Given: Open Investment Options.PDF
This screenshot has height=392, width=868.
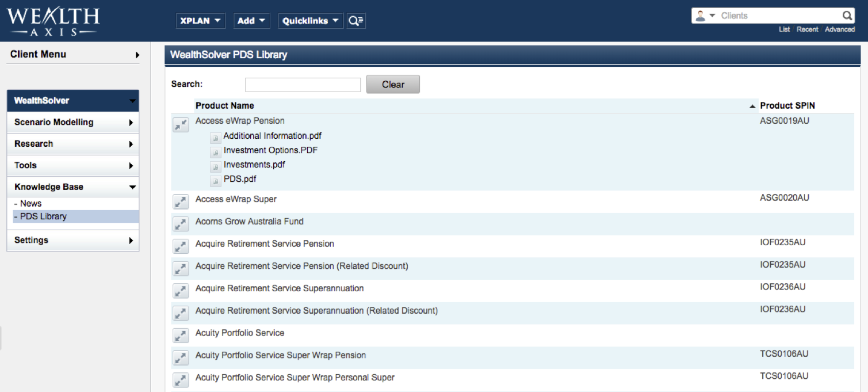Looking at the screenshot, I should coord(271,150).
